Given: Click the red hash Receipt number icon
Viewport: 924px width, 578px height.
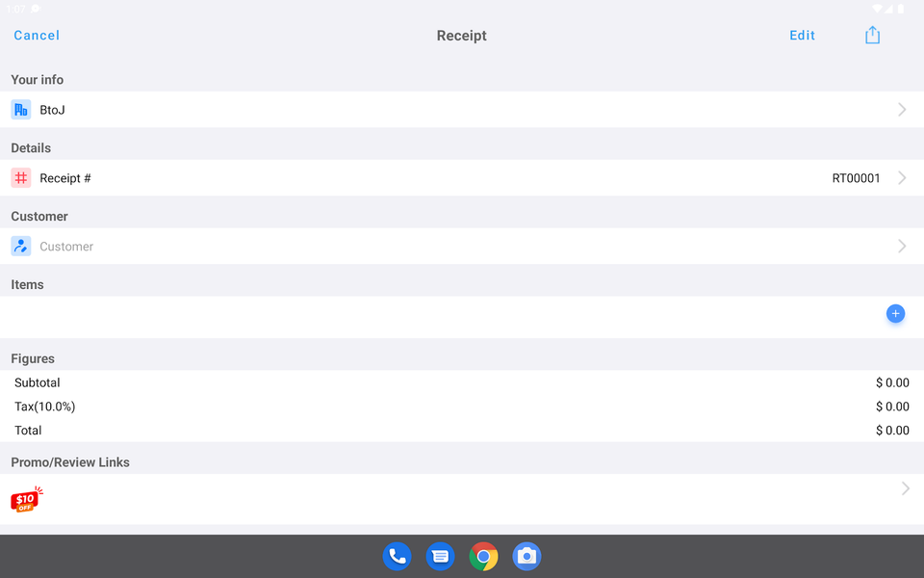Looking at the screenshot, I should 20,177.
